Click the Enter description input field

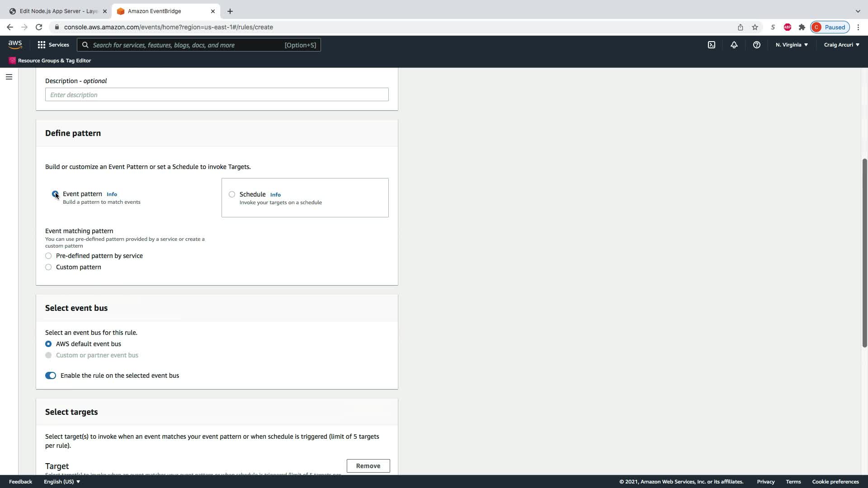[x=217, y=94]
